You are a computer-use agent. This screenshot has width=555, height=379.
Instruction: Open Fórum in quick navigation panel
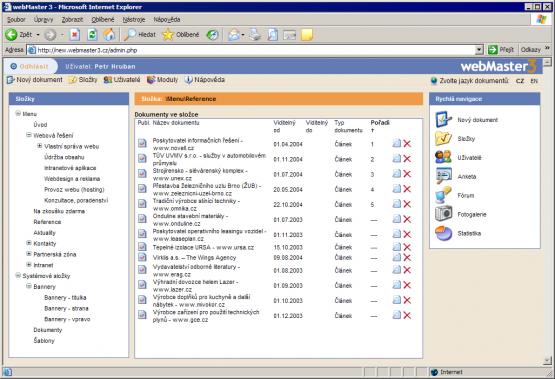pos(465,195)
